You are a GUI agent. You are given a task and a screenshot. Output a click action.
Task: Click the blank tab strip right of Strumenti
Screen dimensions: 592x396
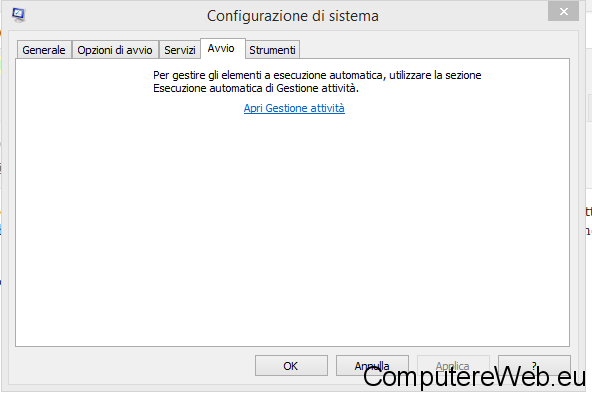pos(434,49)
